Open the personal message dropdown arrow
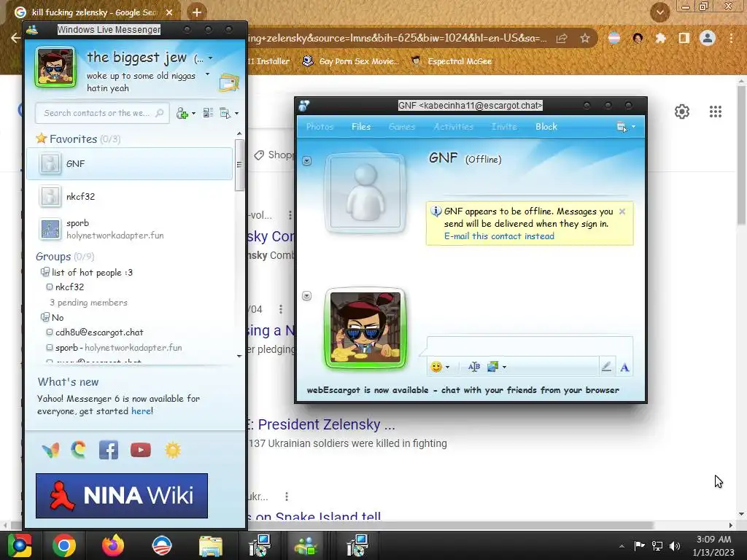The height and width of the screenshot is (560, 747). pyautogui.click(x=207, y=74)
